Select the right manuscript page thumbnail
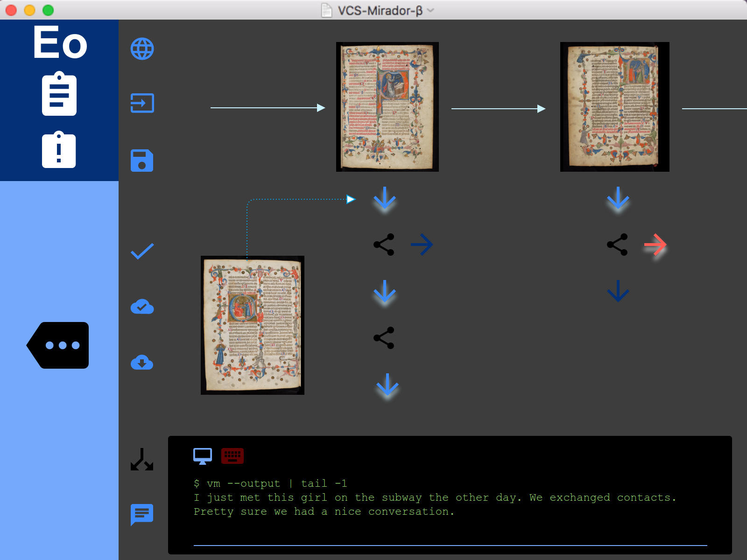The image size is (747, 560). [x=615, y=107]
